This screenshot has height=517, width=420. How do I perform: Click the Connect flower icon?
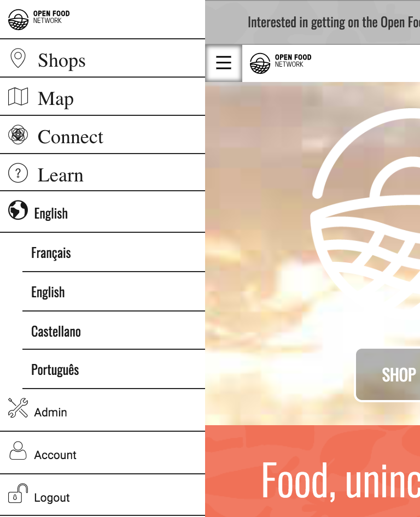tap(18, 134)
